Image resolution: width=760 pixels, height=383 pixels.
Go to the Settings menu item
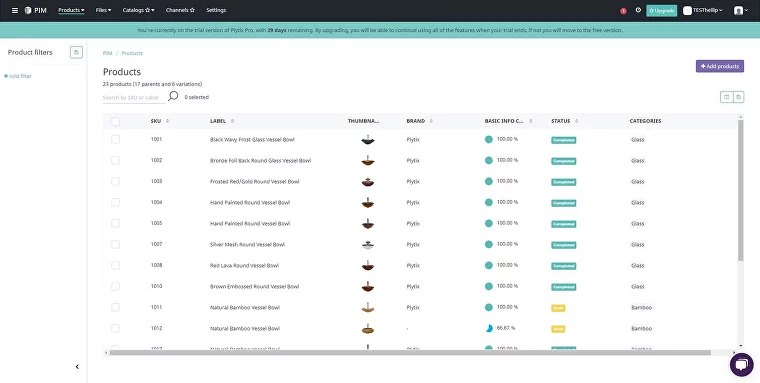pos(216,10)
